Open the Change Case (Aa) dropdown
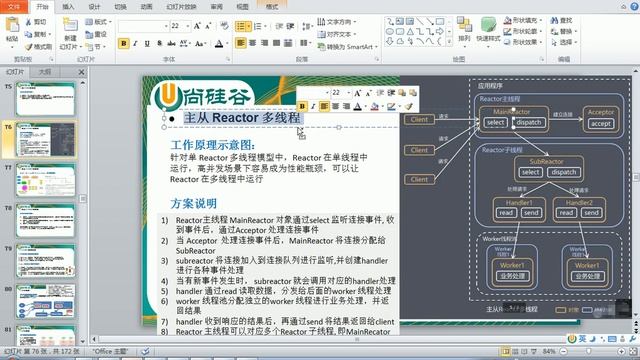The height and width of the screenshot is (360, 640). 200,43
